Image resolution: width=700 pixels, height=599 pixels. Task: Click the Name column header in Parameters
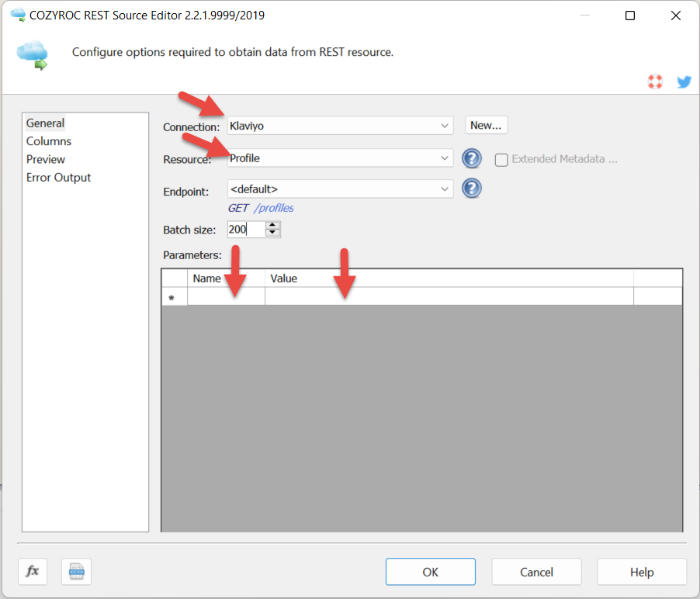pos(226,279)
